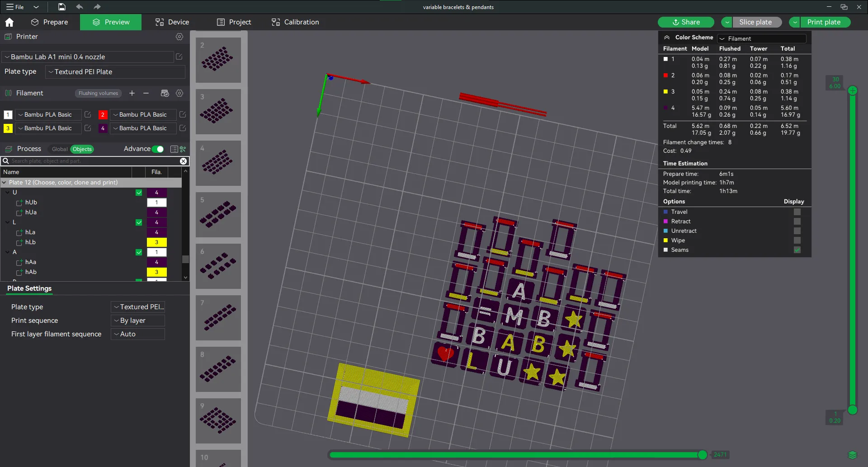
Task: Open the Print sequence By layer dropdown
Action: (x=138, y=321)
